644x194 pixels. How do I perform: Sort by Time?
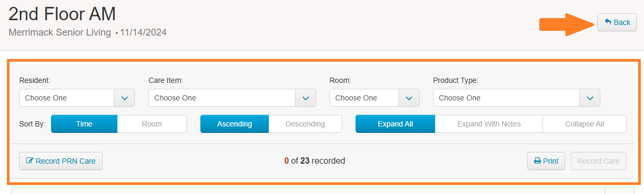point(84,124)
